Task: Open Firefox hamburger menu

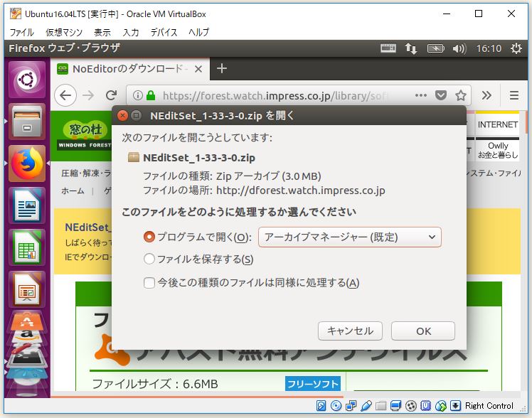Action: [514, 95]
